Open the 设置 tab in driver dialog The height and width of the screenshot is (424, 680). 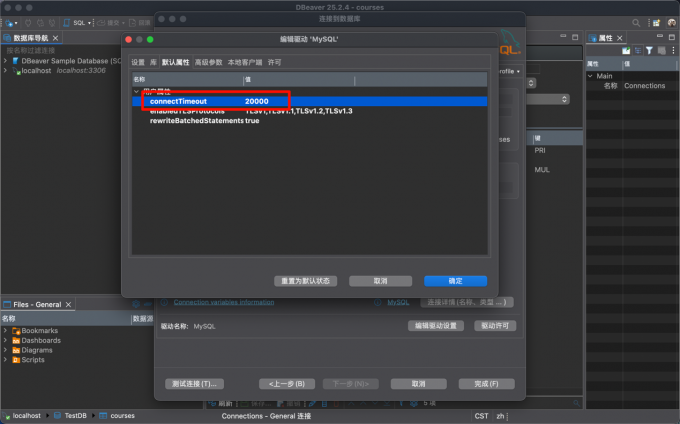click(x=138, y=62)
